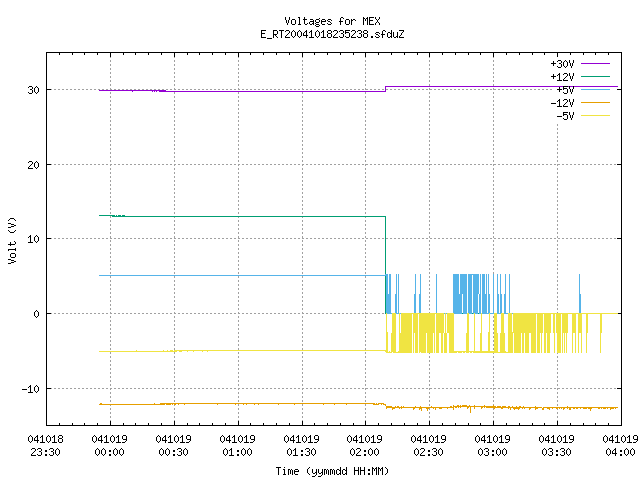640x480 pixels.
Task: Click the dense blue +5V spike cluster
Action: point(471,293)
